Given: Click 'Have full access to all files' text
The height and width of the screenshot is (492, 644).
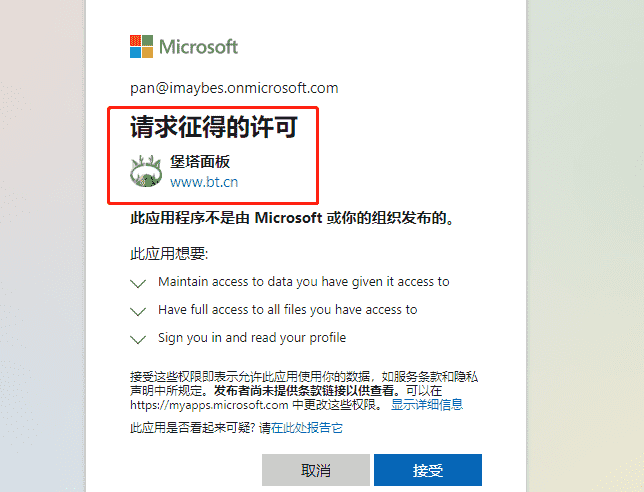Looking at the screenshot, I should coord(288,310).
